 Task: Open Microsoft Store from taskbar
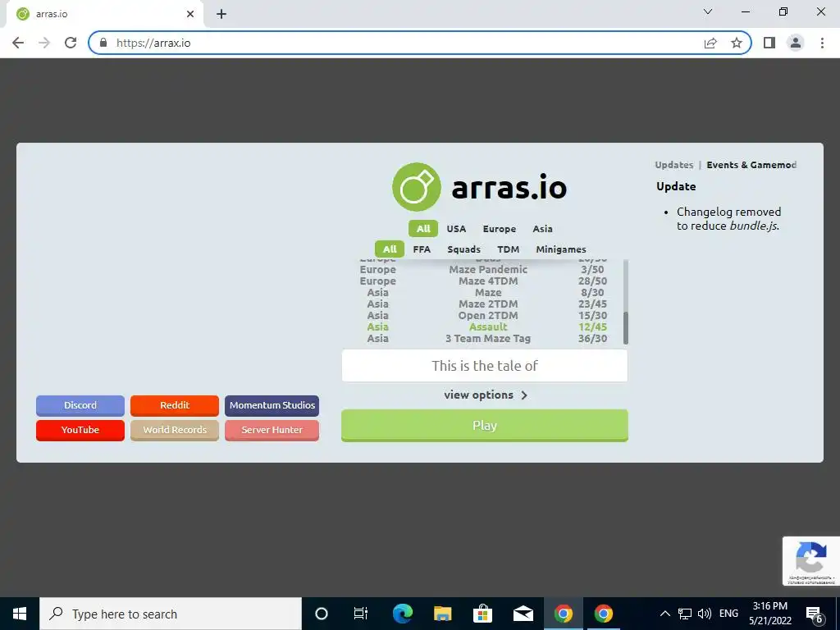482,614
